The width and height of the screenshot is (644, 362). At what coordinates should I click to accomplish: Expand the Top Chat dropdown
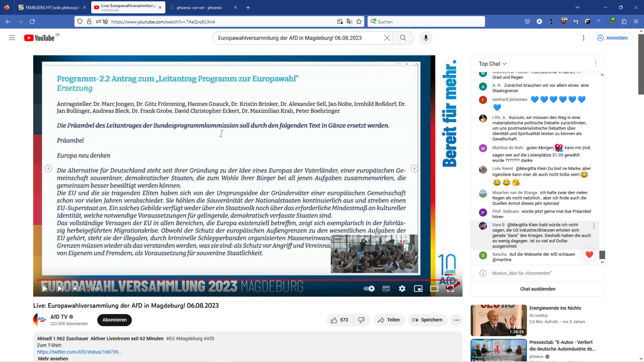point(493,64)
